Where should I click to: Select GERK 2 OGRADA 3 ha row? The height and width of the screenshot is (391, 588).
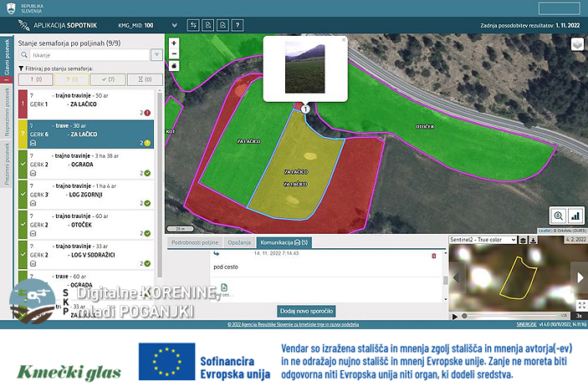[x=86, y=164]
